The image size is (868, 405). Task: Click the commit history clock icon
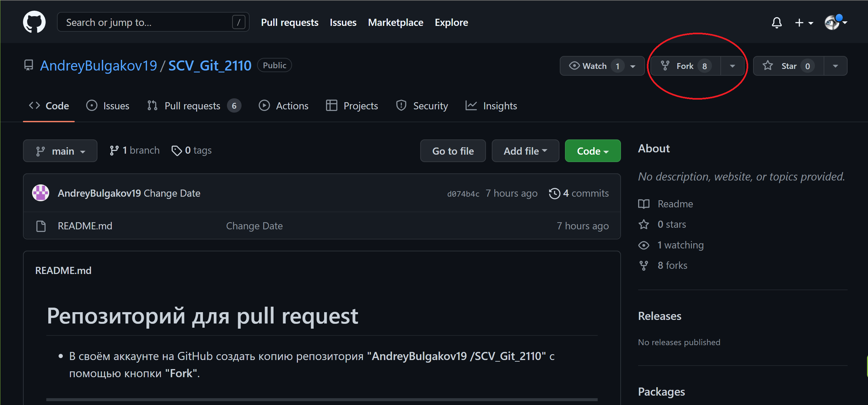[554, 193]
